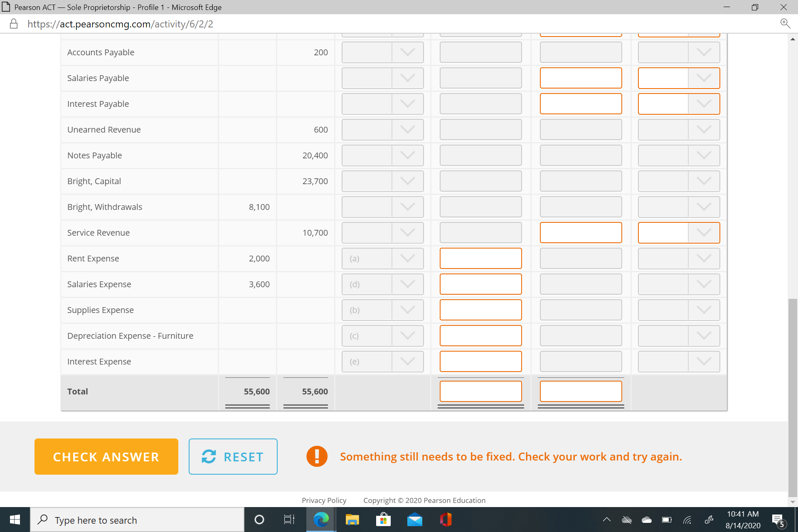Open Microsoft Edge from the taskbar
Screen dimensions: 798x532
(x=320, y=519)
